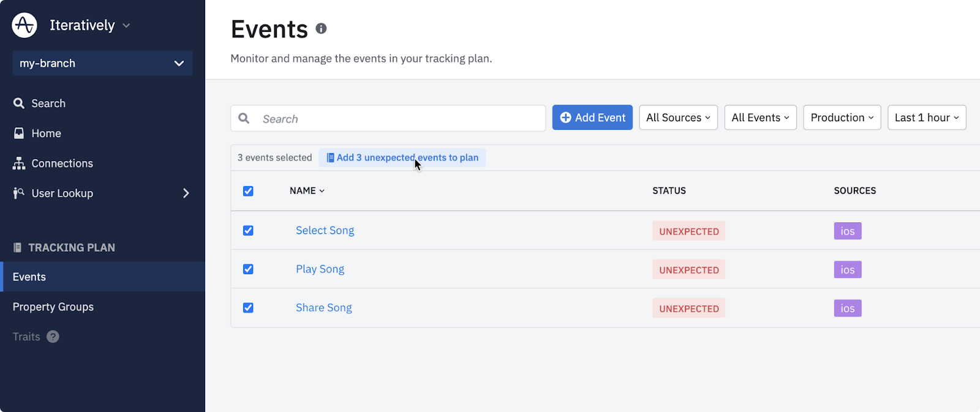Open the All Sources filter dropdown
The height and width of the screenshot is (412, 980).
678,118
